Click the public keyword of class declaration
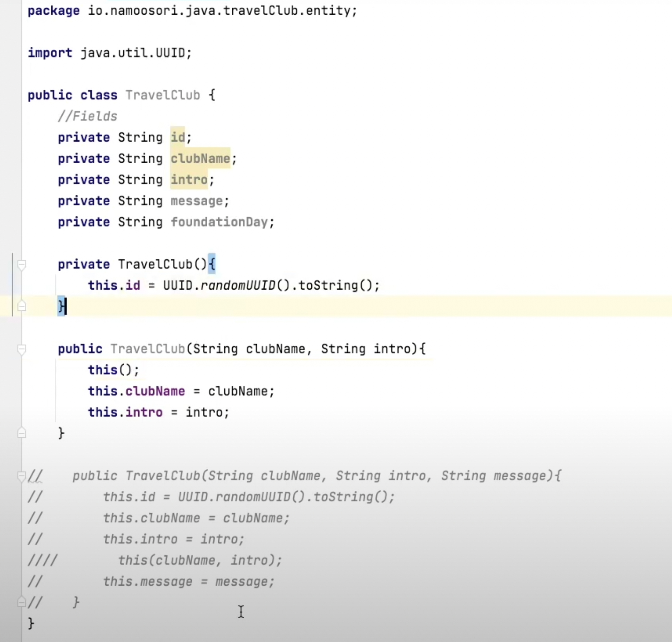The width and height of the screenshot is (672, 642). click(50, 95)
